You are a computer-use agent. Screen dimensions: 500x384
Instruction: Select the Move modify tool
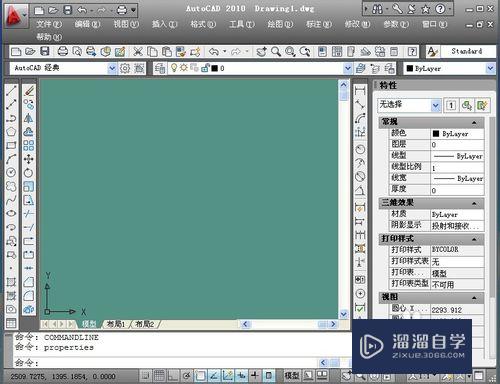click(x=29, y=159)
